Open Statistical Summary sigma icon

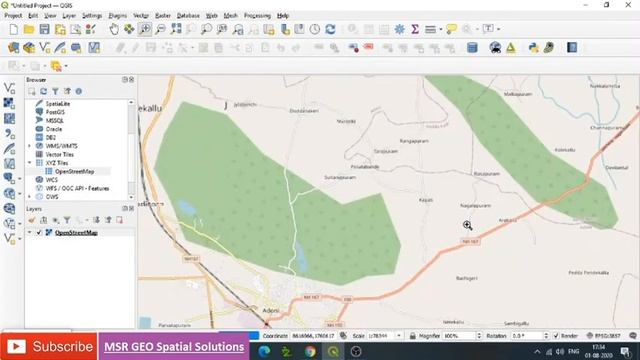coord(415,29)
